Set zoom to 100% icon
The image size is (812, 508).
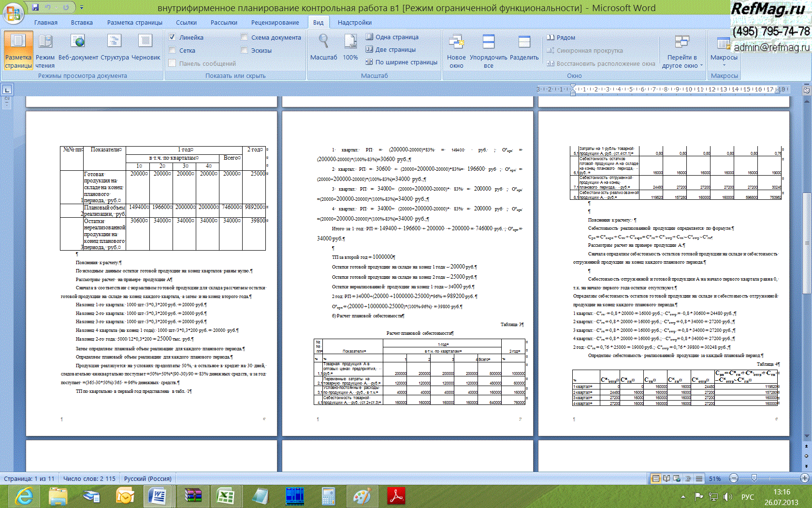tap(350, 42)
